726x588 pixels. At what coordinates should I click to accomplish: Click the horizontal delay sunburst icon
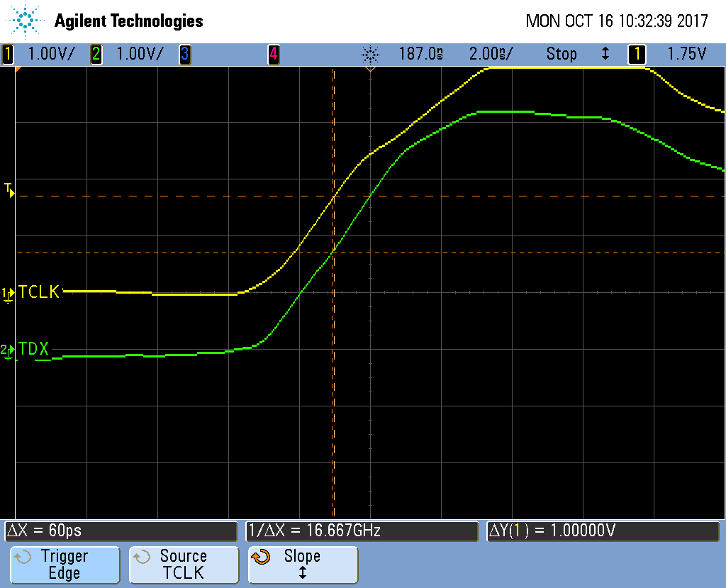click(x=370, y=54)
